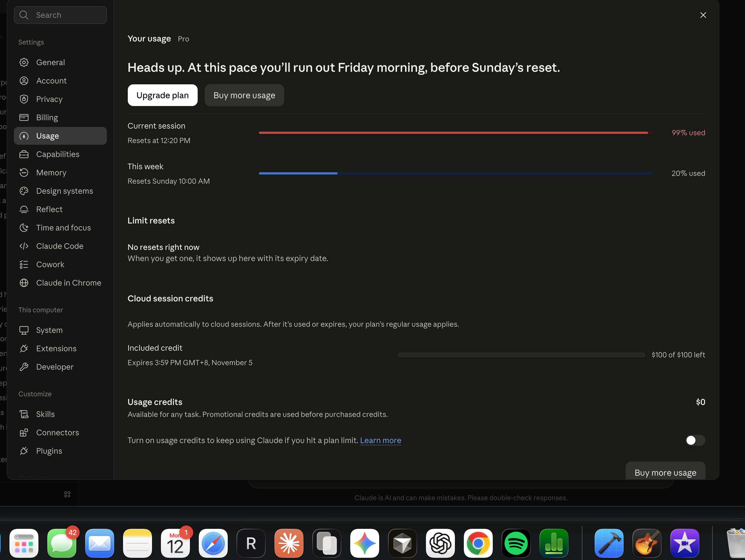Open the Claude Code brackets icon

24,246
